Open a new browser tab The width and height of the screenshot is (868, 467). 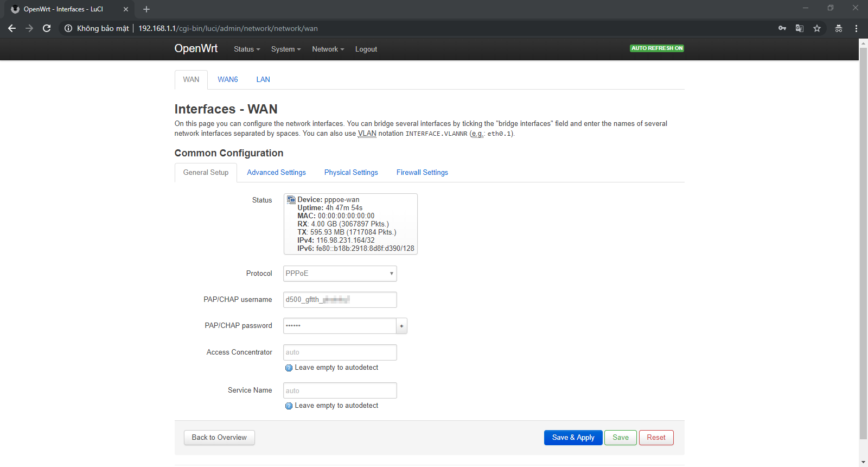click(146, 9)
